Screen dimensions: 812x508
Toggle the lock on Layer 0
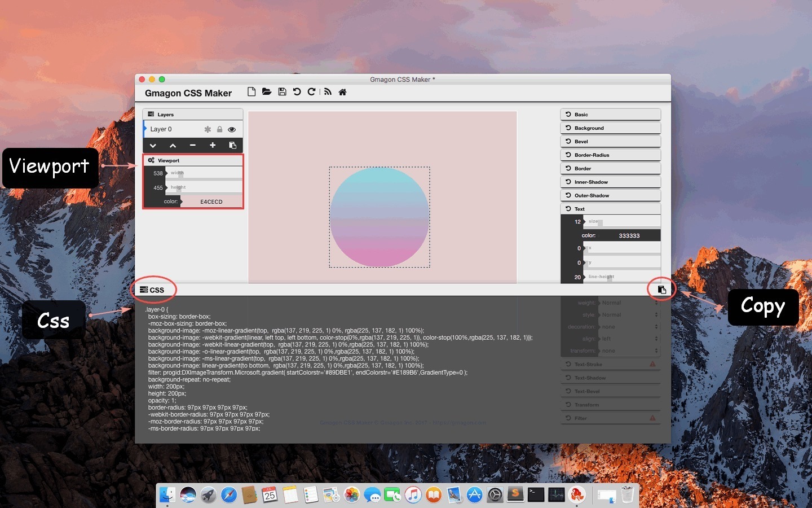coord(219,129)
